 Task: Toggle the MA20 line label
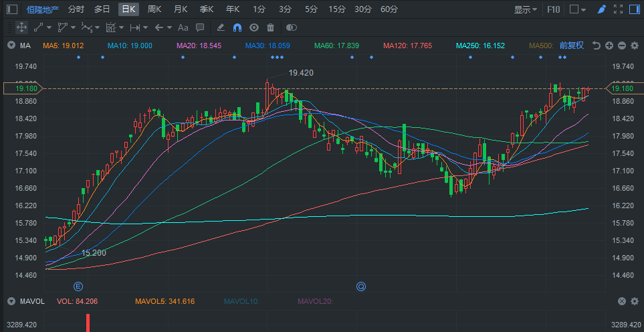pos(199,46)
